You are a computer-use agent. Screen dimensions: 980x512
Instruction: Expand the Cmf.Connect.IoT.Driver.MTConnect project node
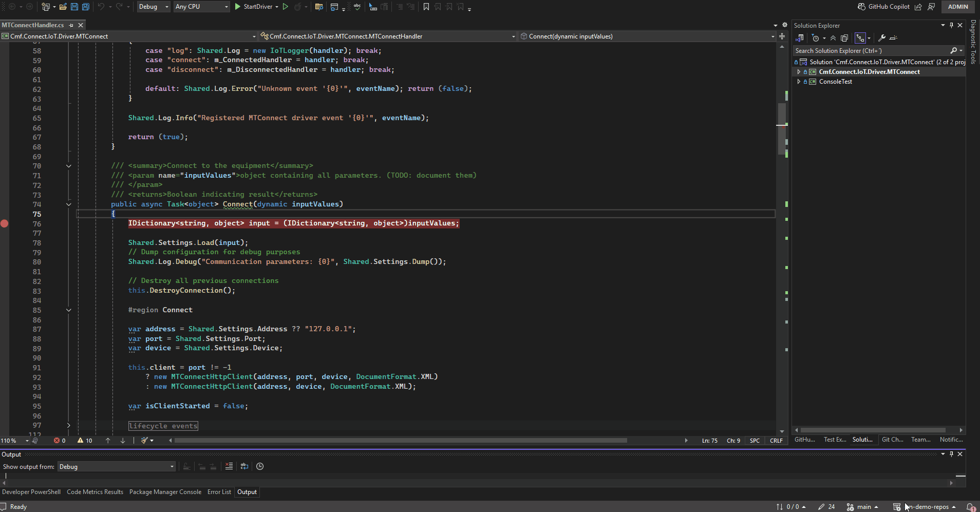point(799,72)
